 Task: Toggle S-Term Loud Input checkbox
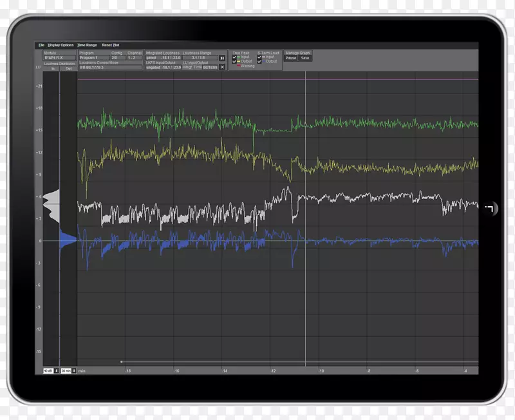tap(260, 57)
